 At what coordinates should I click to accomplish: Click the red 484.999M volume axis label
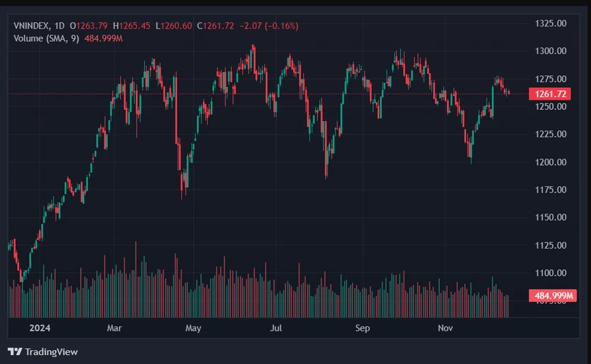tap(553, 296)
